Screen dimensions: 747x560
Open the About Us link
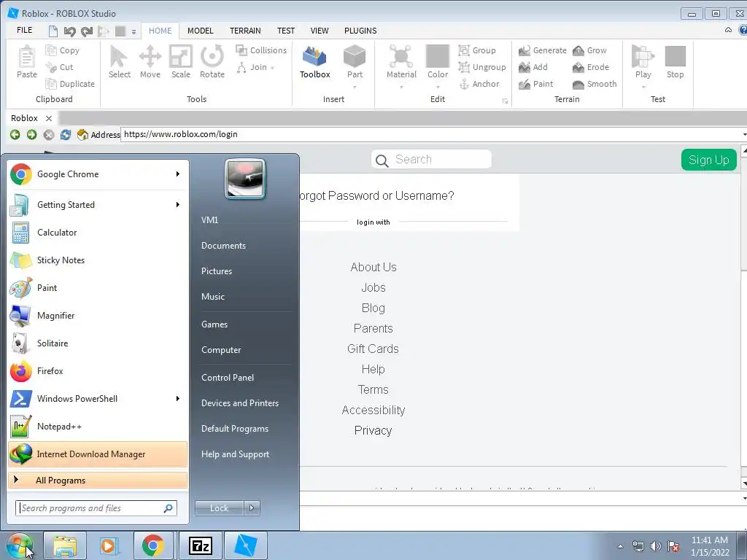pyautogui.click(x=373, y=267)
